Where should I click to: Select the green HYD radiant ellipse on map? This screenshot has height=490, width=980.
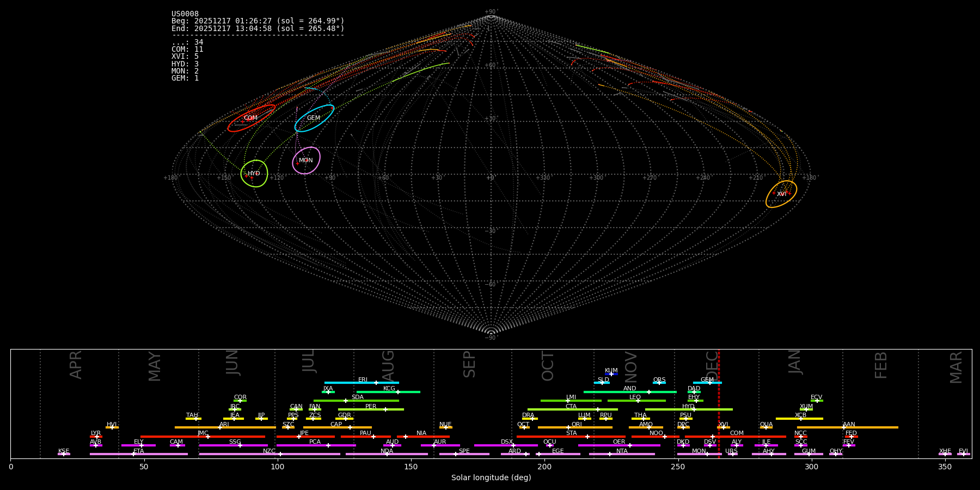click(x=254, y=174)
